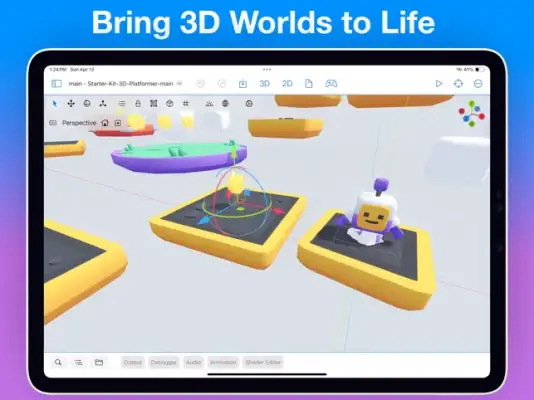Image resolution: width=534 pixels, height=400 pixels.
Task: Switch to the 3D workspace
Action: tap(265, 83)
